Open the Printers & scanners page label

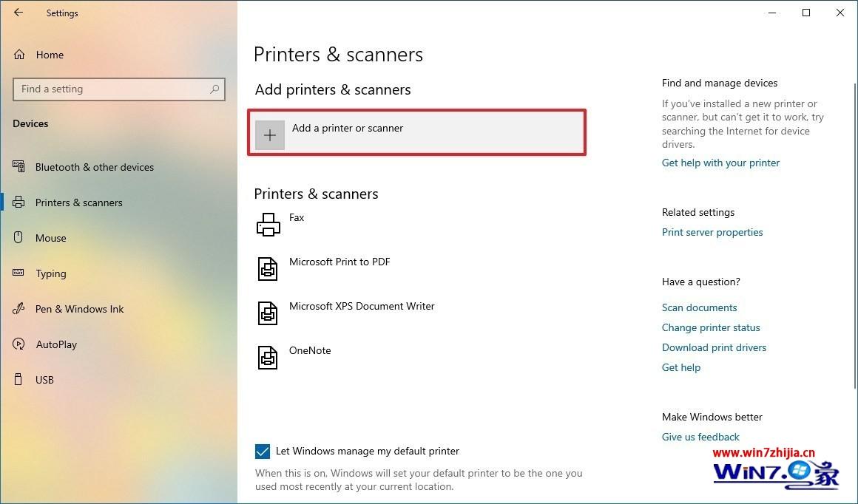click(79, 202)
